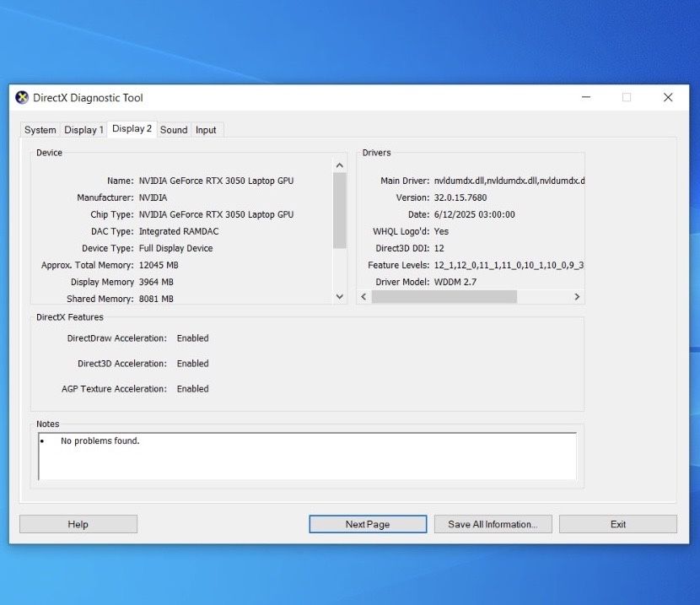Click the DirectX Diagnostic Tool title icon
The width and height of the screenshot is (700, 605).
[22, 97]
